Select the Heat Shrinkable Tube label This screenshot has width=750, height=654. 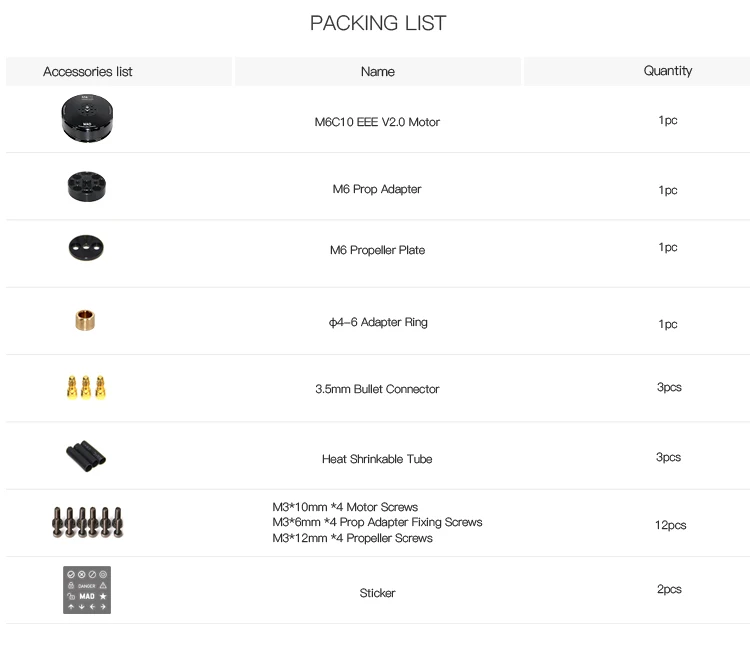[x=377, y=459]
